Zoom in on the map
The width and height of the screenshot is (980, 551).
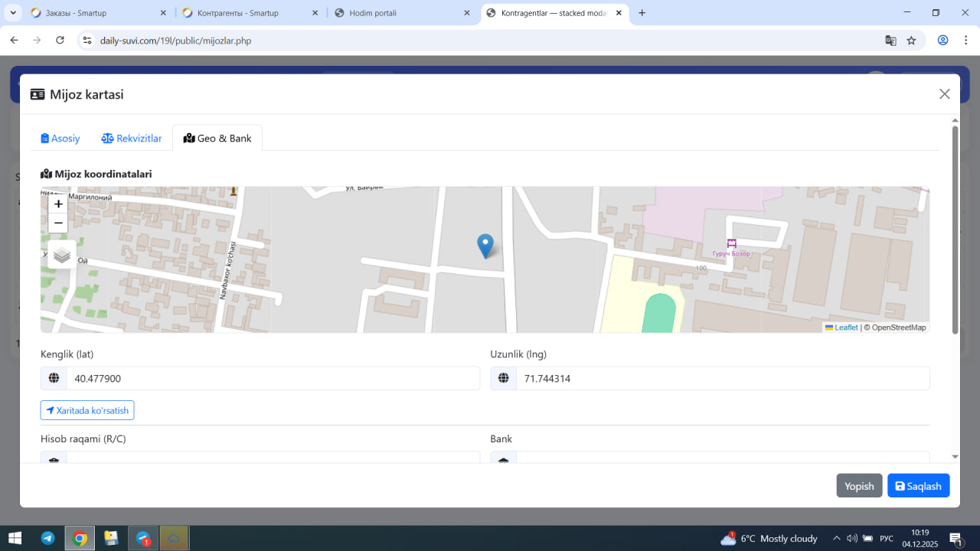pyautogui.click(x=58, y=204)
